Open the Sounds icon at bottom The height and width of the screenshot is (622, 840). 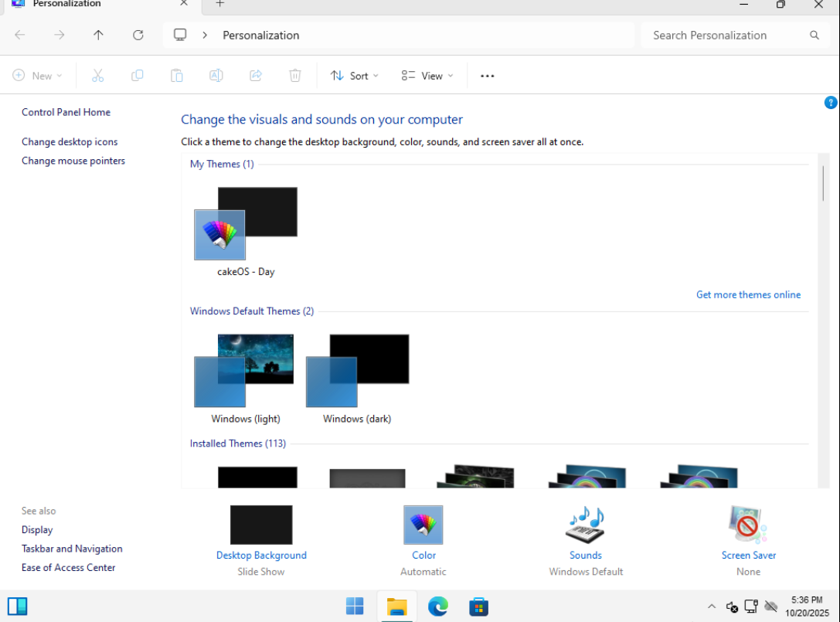[585, 526]
